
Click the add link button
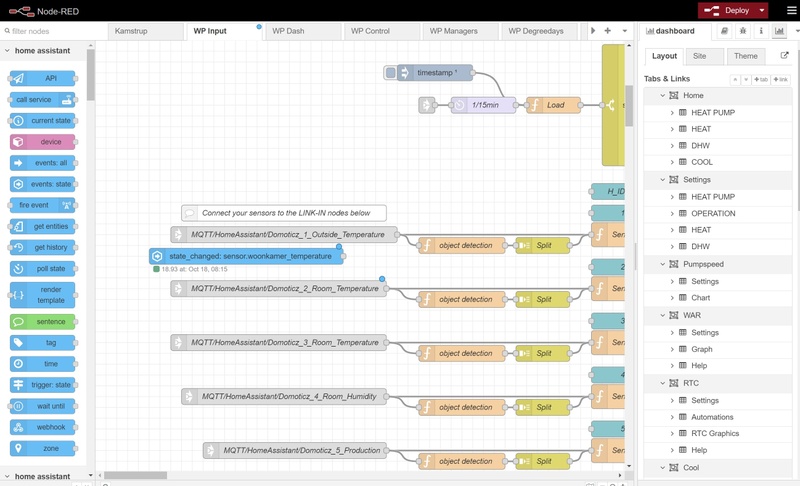(781, 80)
